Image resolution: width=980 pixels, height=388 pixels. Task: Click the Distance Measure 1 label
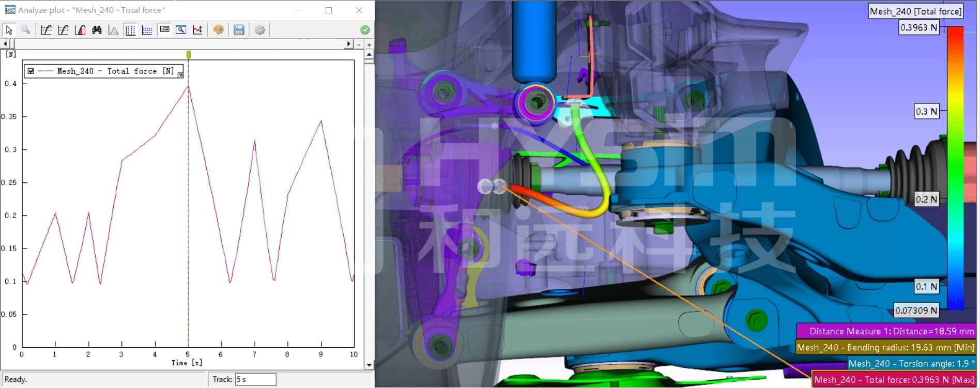coord(886,331)
